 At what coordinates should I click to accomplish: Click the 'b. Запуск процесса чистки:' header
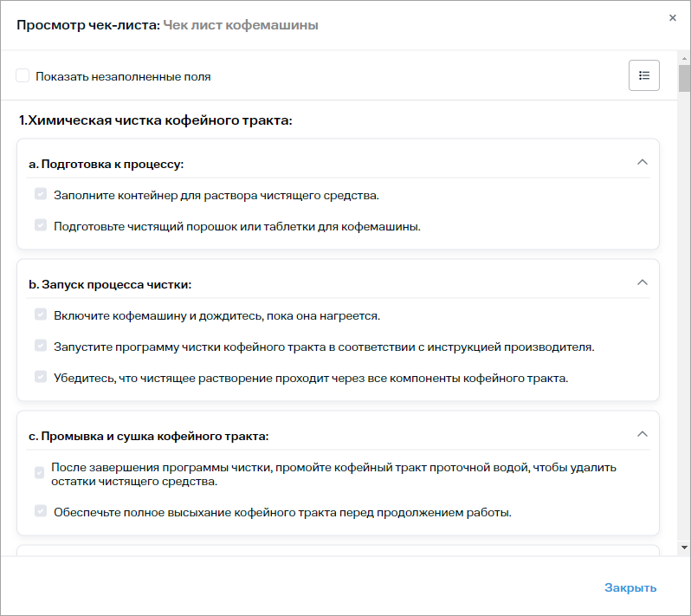click(x=110, y=284)
